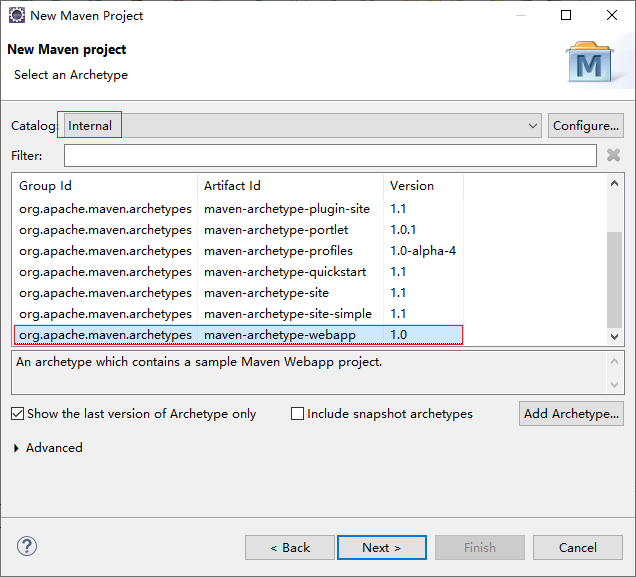The width and height of the screenshot is (636, 577).
Task: Sort by Group Id column header
Action: coord(105,186)
